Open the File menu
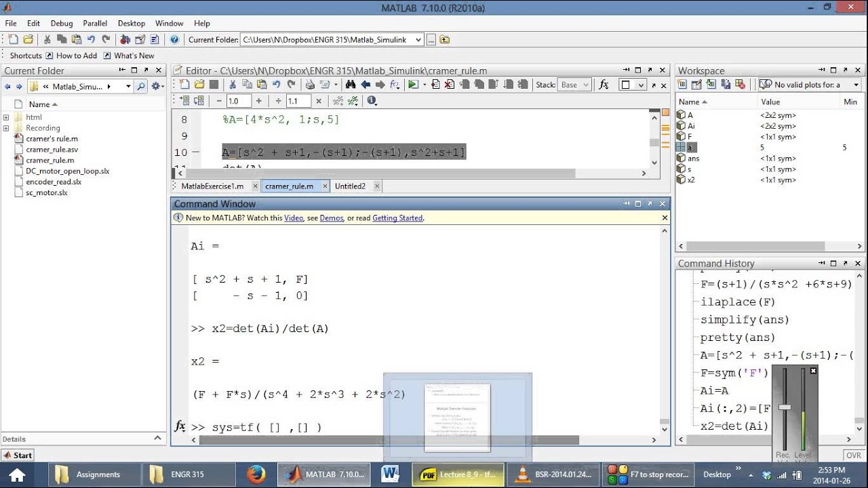868x488 pixels. 11,23
